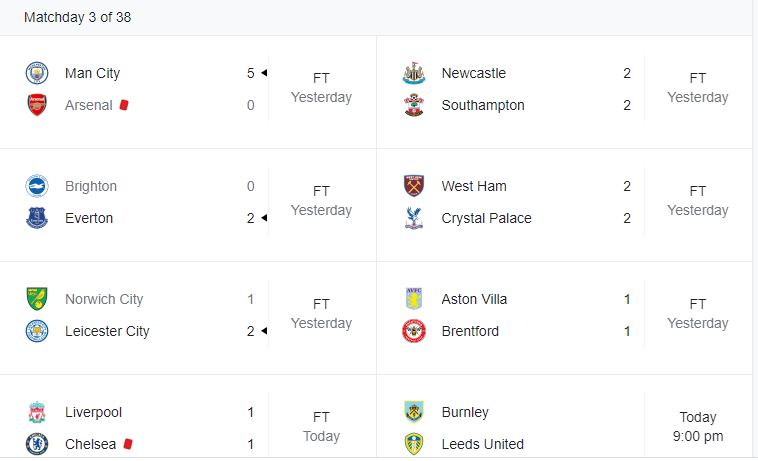Select the Leeds United badge icon
Screen dimensions: 758x461
click(414, 444)
